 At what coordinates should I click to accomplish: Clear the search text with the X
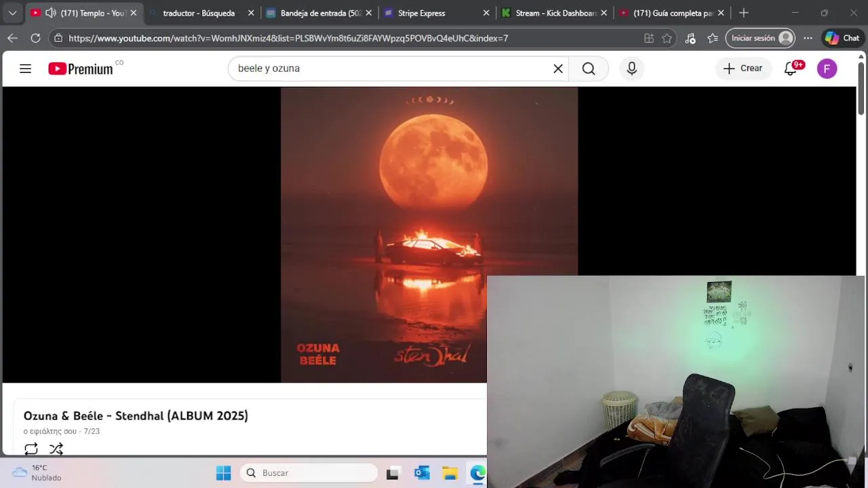tap(558, 68)
